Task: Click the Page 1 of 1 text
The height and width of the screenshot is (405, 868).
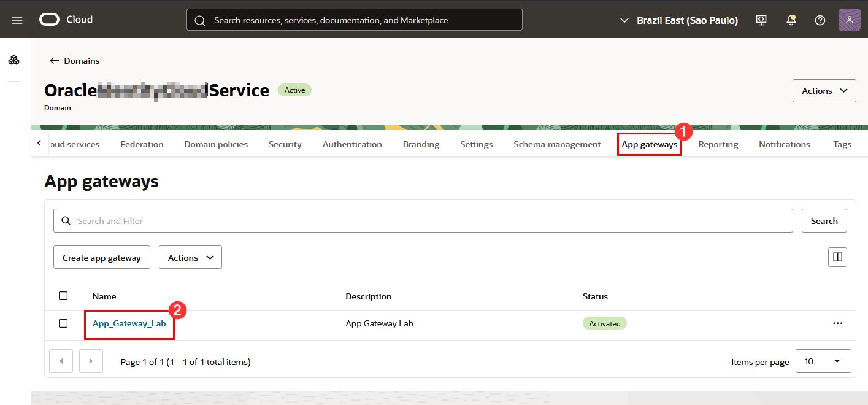Action: click(185, 362)
